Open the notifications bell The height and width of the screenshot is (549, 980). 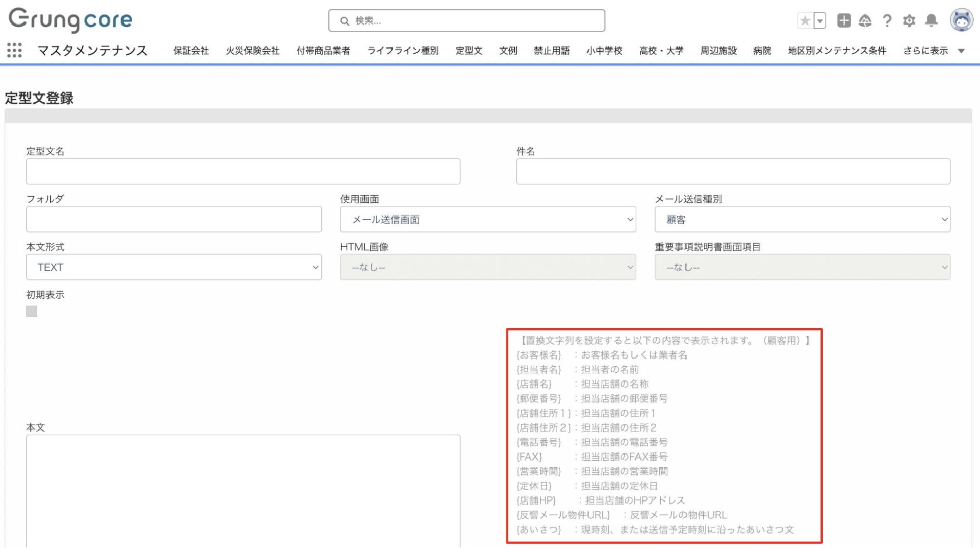[x=932, y=20]
